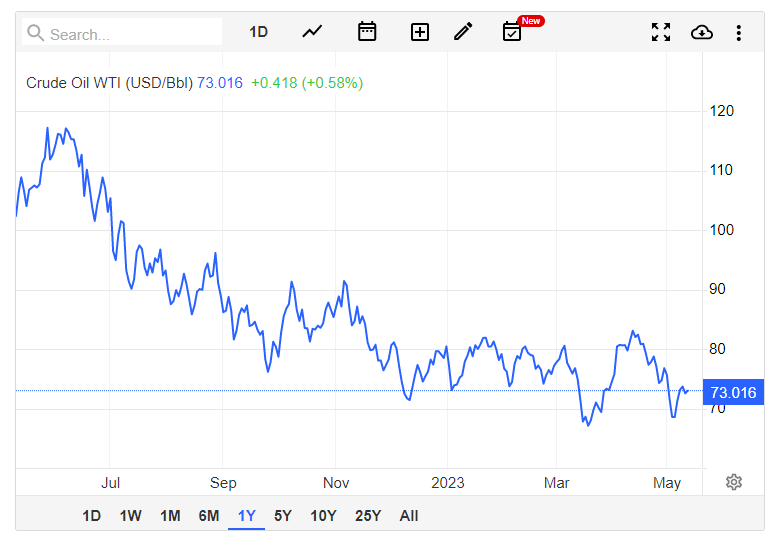Click the Jul time axis label
The height and width of the screenshot is (542, 776).
[110, 483]
